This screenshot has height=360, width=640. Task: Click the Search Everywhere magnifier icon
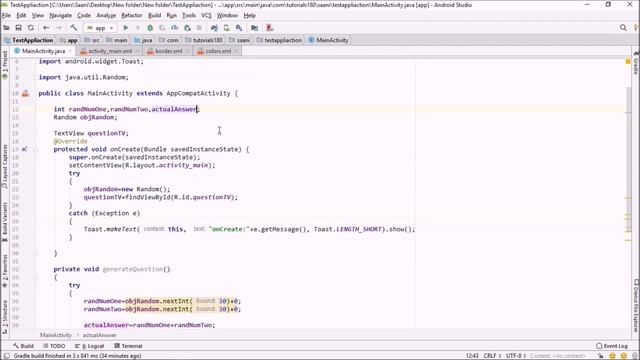pyautogui.click(x=623, y=28)
